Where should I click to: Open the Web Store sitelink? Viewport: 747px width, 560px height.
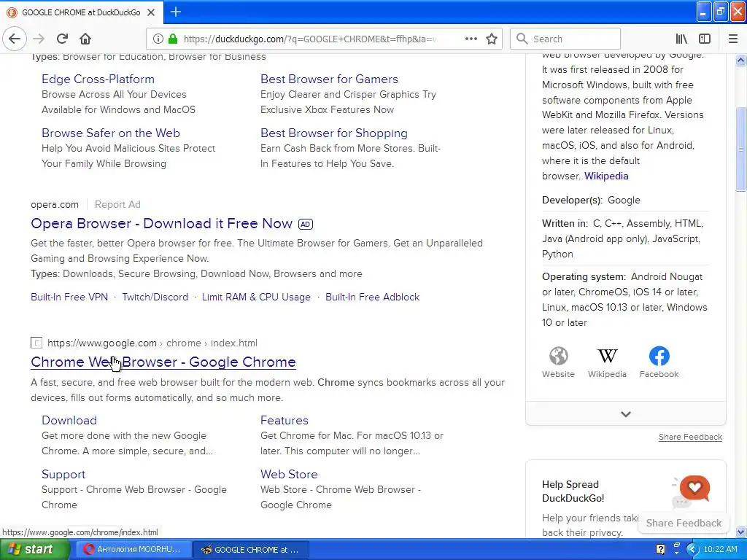pyautogui.click(x=289, y=474)
